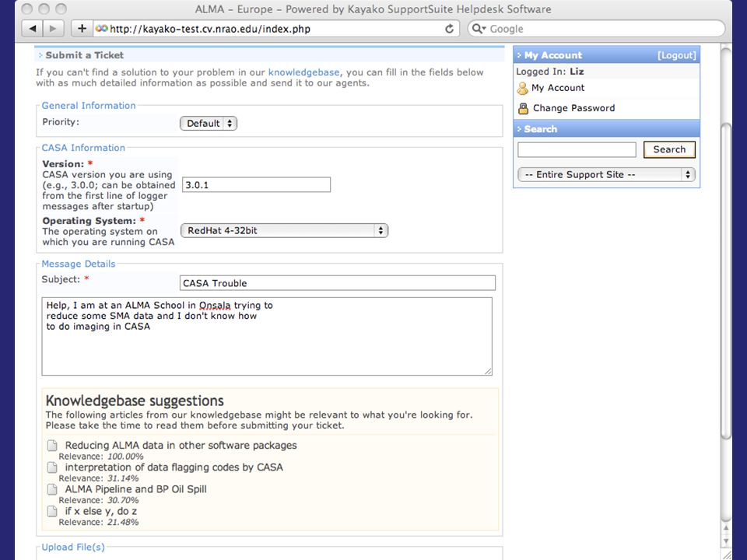The height and width of the screenshot is (560, 747).
Task: Open the knowledgebase link in the intro text
Action: (304, 72)
